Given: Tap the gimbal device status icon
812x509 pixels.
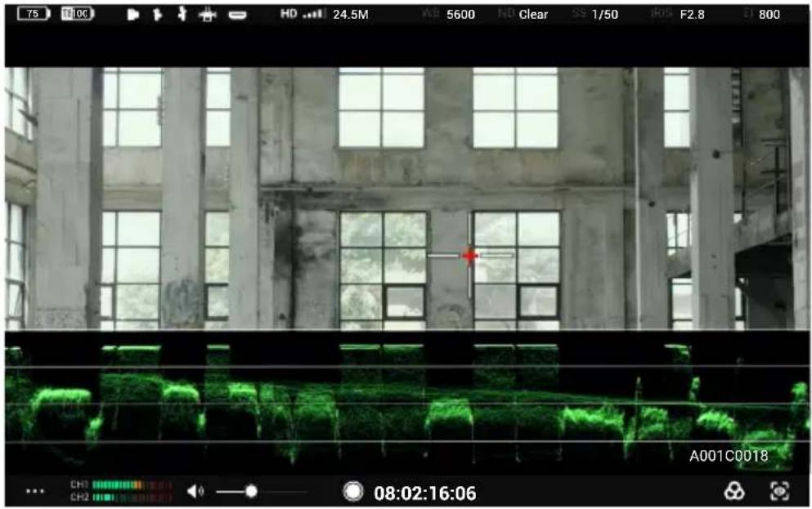Looking at the screenshot, I should [157, 15].
